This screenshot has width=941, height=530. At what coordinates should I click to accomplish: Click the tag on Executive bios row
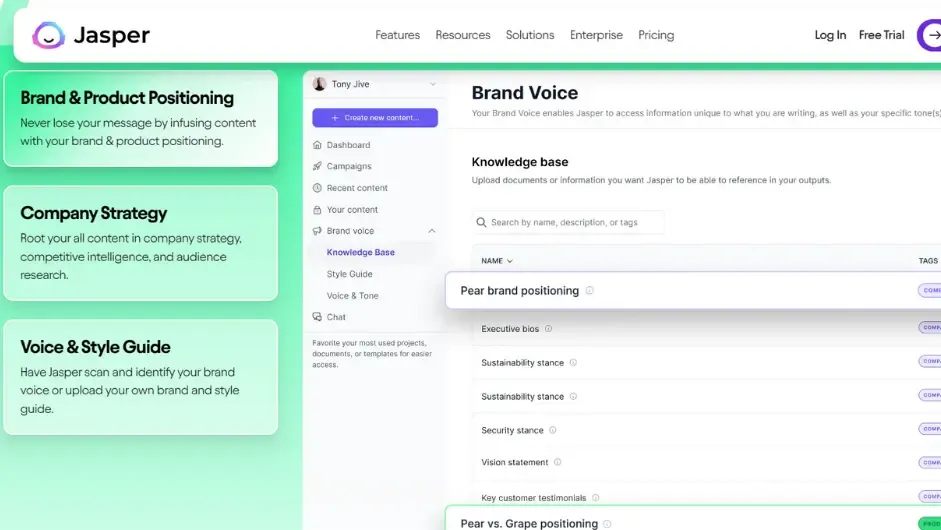[930, 327]
